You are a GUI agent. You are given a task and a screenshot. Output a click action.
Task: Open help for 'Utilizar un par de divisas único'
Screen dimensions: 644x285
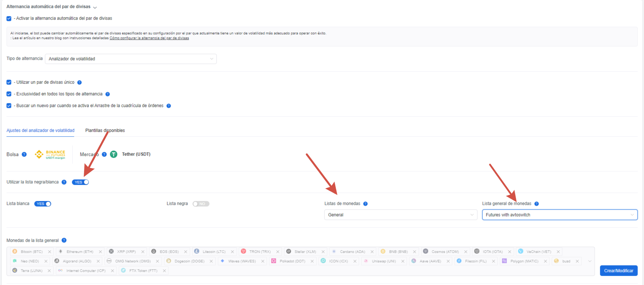tap(79, 83)
